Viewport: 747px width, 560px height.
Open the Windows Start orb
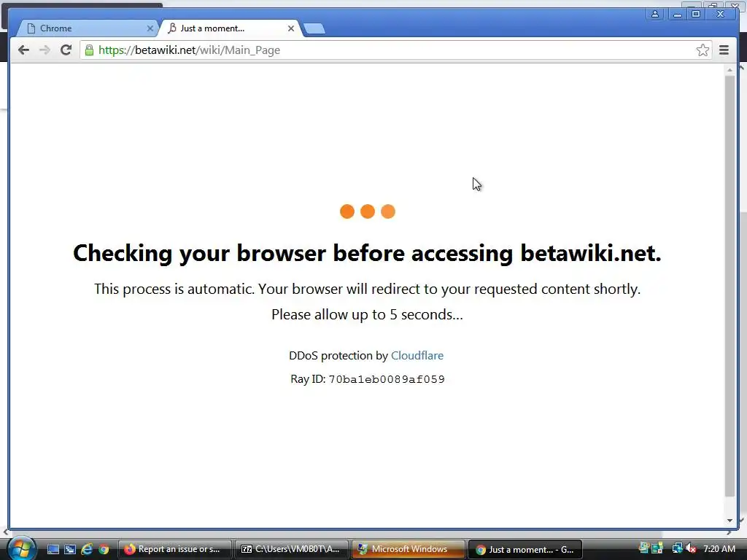click(x=21, y=548)
